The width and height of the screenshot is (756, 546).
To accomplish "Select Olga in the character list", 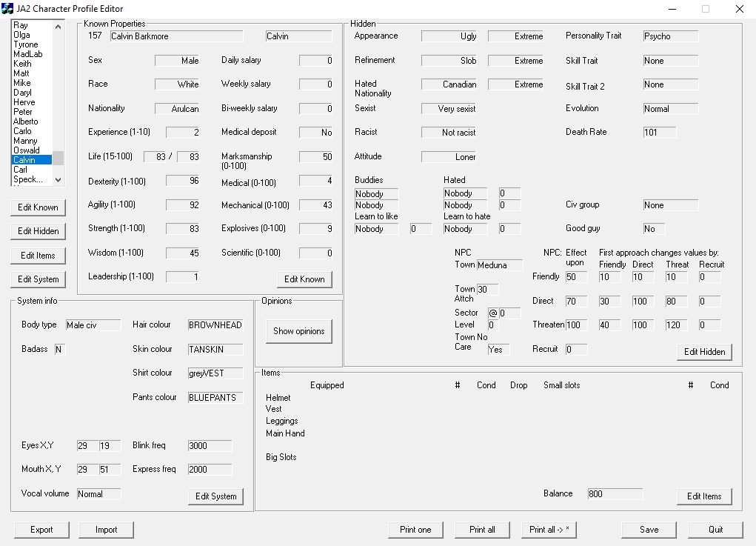I will [x=31, y=35].
